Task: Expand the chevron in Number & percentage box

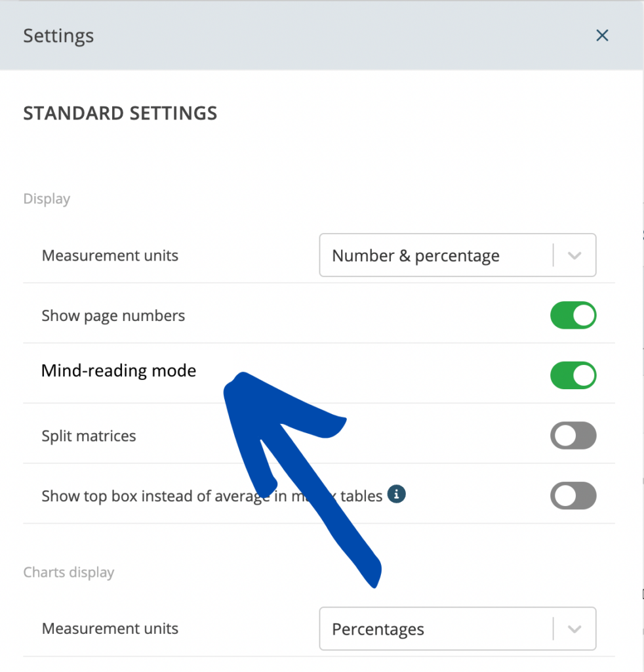Action: [574, 256]
